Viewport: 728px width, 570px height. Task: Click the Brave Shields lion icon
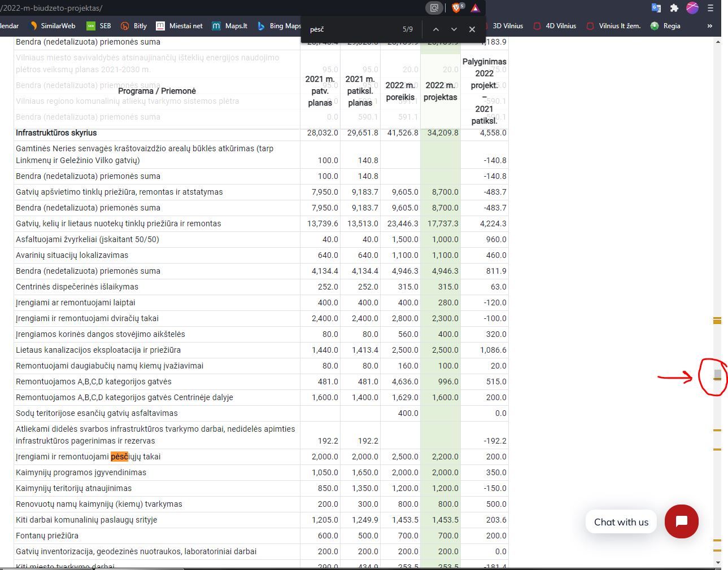click(x=456, y=8)
